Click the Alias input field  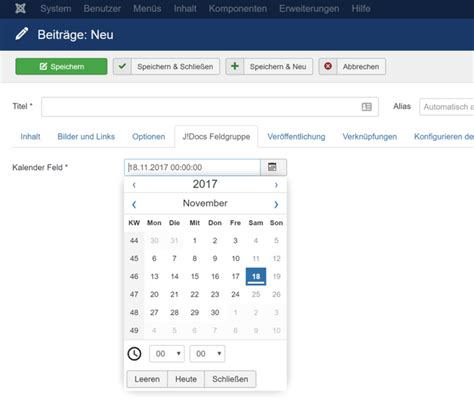pos(447,107)
